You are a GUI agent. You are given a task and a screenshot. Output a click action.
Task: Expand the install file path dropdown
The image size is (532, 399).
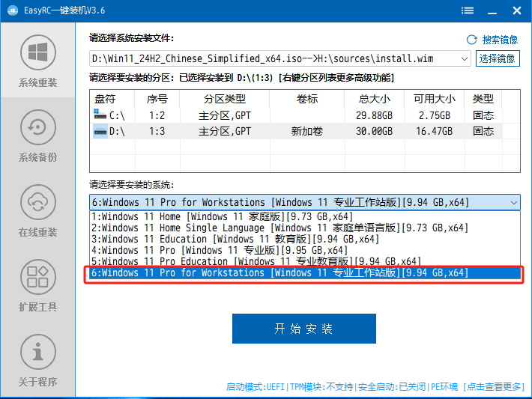pyautogui.click(x=465, y=58)
